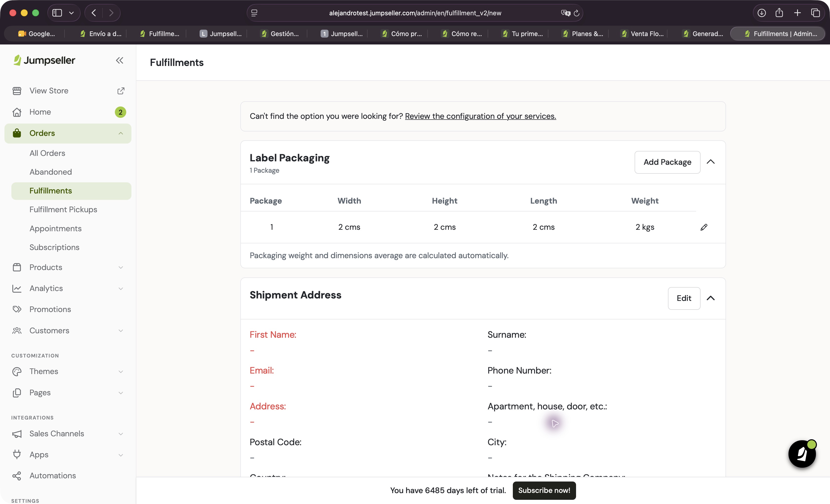Open Review the configuration of your services link
This screenshot has width=830, height=504.
click(480, 116)
